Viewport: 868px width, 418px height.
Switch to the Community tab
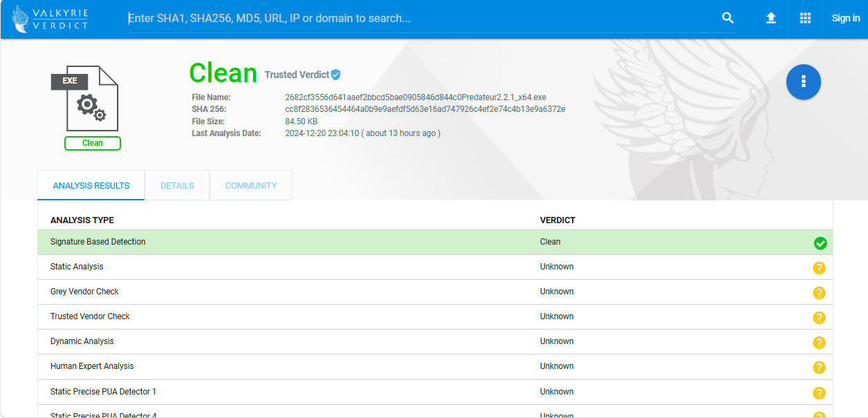tap(251, 185)
